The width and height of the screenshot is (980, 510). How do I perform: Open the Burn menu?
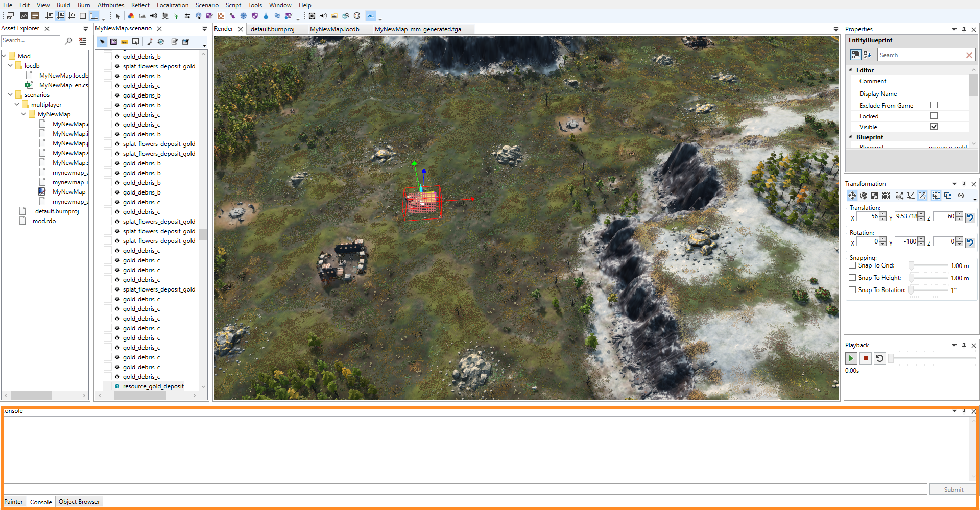coord(84,5)
